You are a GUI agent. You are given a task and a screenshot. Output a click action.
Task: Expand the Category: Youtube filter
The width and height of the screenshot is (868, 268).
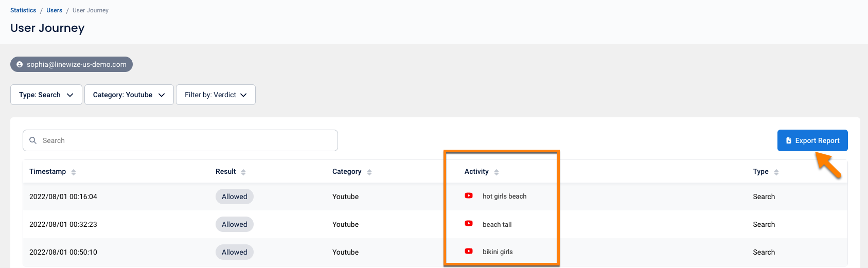click(129, 95)
